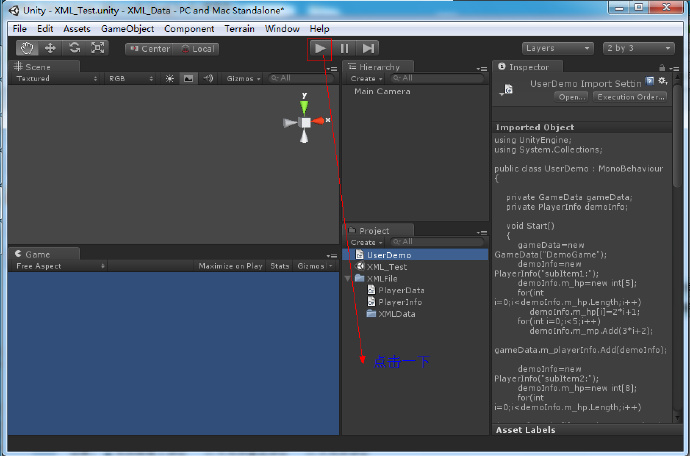
Task: Click the Open... button in Inspector
Action: 571,97
